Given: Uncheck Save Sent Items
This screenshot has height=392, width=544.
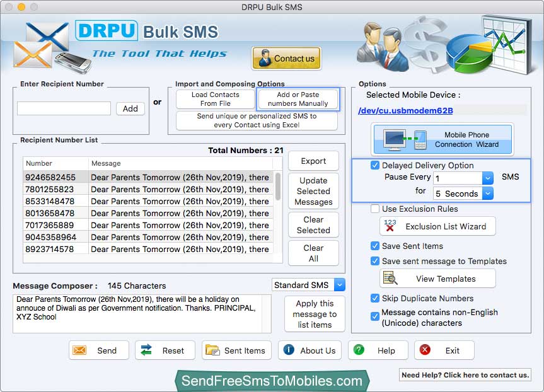Looking at the screenshot, I should pyautogui.click(x=374, y=246).
